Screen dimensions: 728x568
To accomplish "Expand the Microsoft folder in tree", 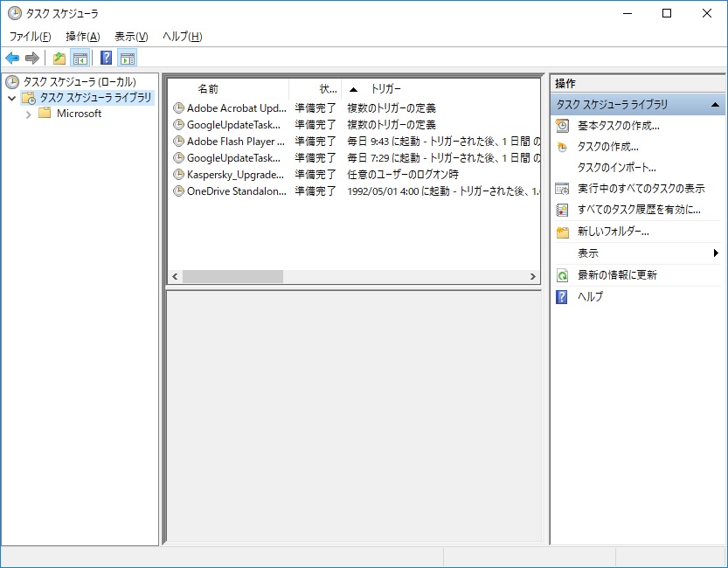I will (29, 114).
